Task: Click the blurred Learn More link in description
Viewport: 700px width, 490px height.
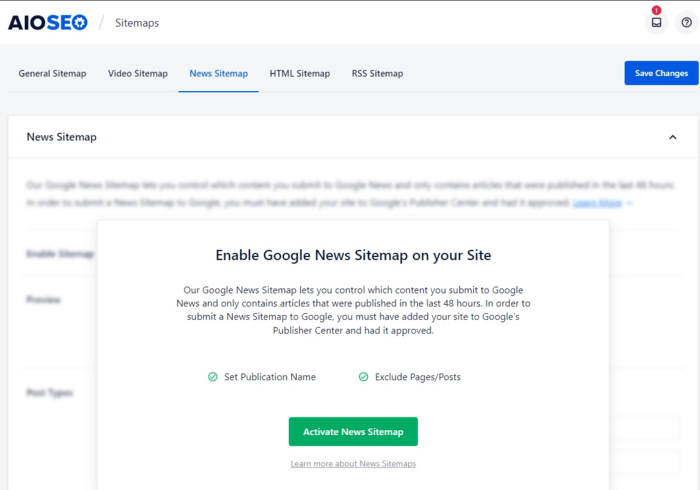Action: (598, 203)
